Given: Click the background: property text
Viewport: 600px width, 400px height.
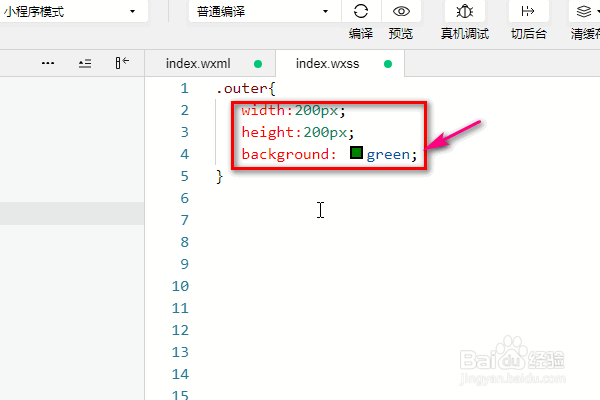Looking at the screenshot, I should (289, 154).
